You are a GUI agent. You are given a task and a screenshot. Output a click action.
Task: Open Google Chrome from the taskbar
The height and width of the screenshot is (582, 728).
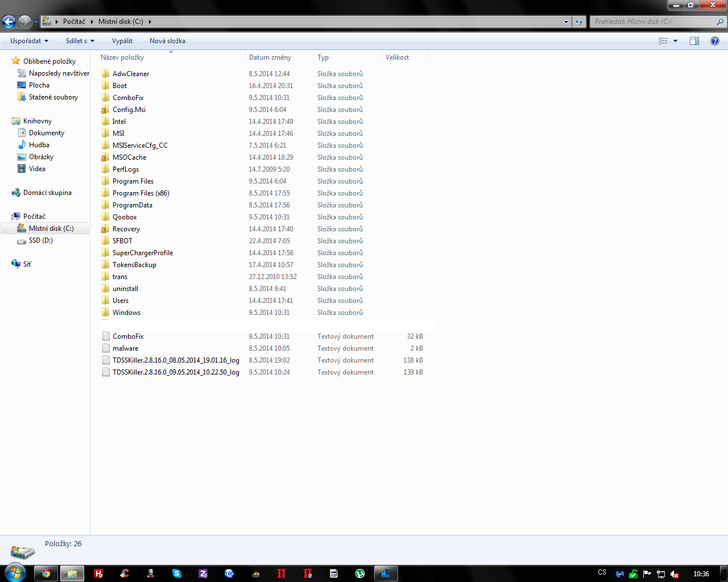point(46,573)
